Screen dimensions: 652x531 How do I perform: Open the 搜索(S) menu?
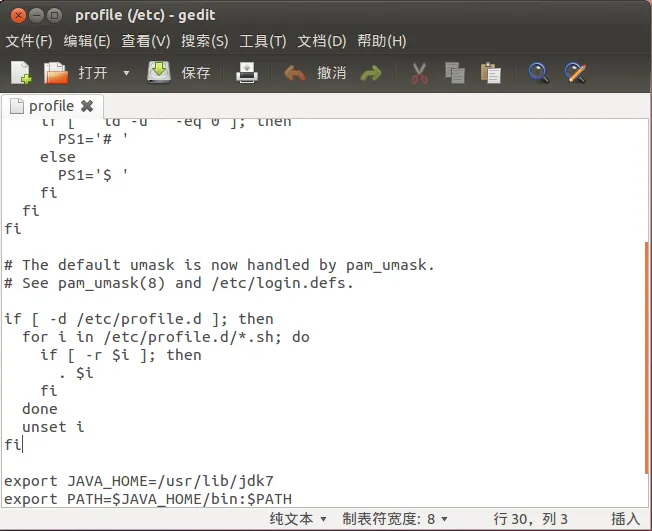click(205, 41)
